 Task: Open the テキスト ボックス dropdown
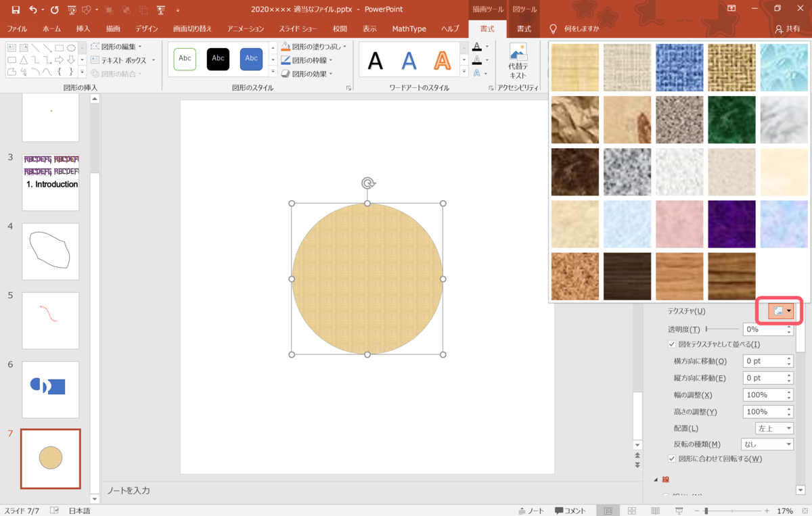[x=122, y=60]
